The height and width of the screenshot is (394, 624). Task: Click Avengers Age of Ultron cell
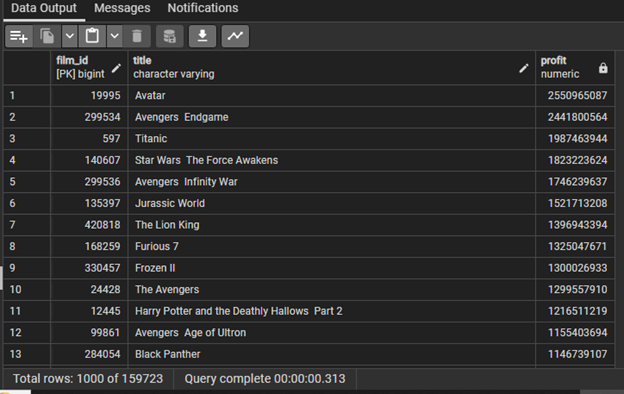coord(332,333)
